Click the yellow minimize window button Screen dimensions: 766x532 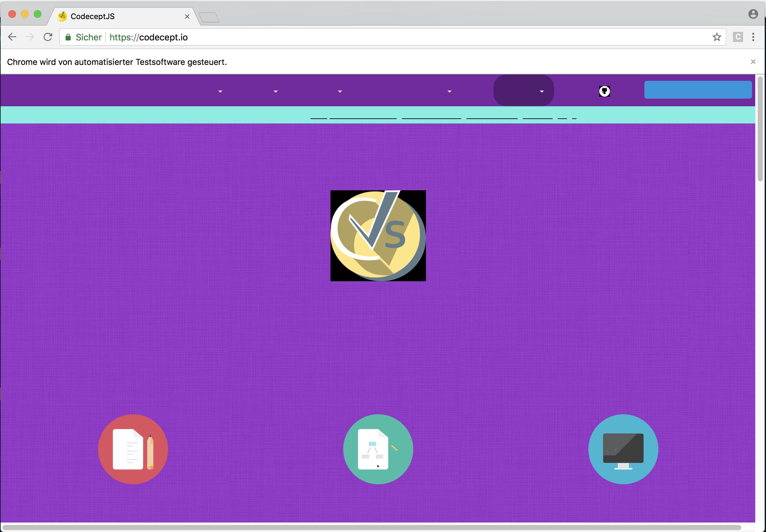coord(25,14)
